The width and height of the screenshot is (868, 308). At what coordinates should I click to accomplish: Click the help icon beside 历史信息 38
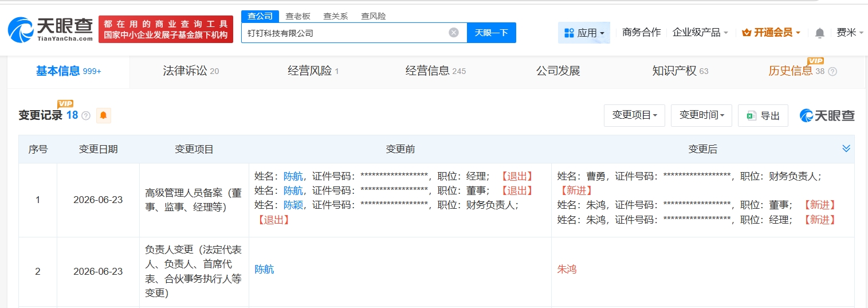pos(832,72)
